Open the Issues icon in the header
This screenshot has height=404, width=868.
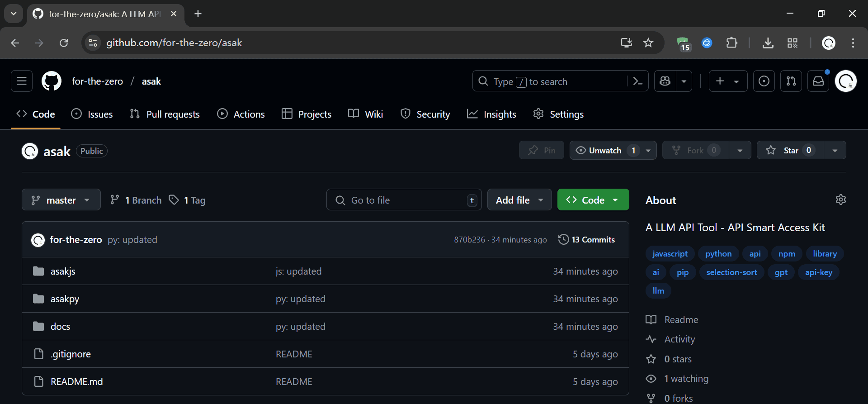click(764, 81)
